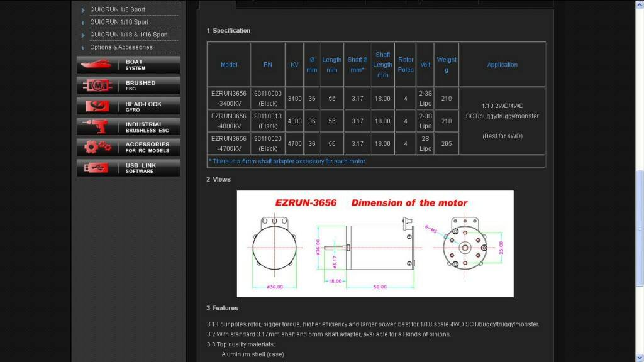
Task: Click the arrow bullet beside QUICRUN 1/8 Sport
Action: [x=83, y=10]
